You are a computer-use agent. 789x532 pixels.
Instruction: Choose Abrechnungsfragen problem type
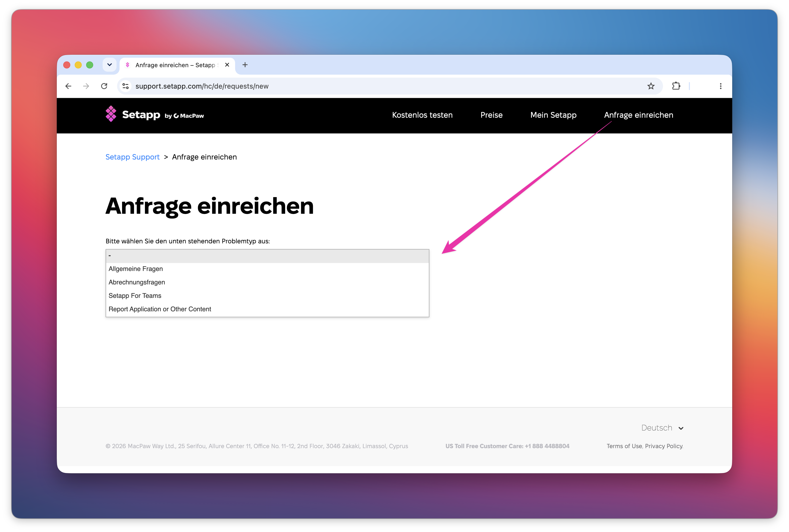(267, 282)
